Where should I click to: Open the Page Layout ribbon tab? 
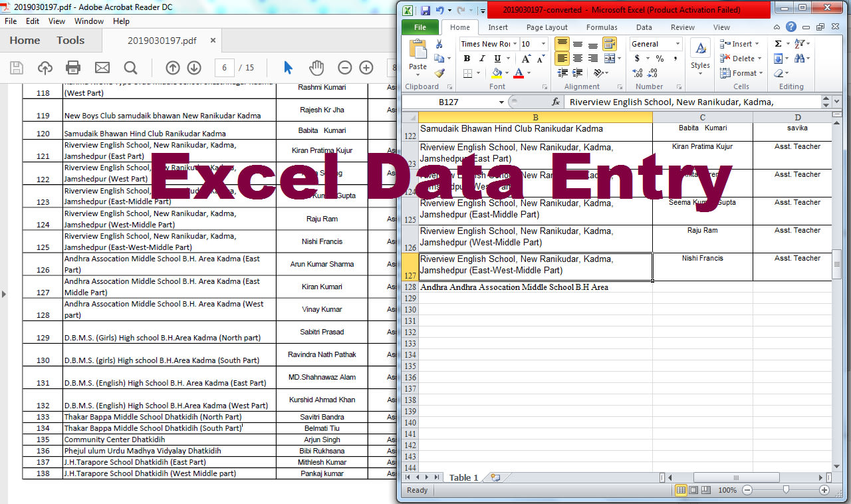547,27
